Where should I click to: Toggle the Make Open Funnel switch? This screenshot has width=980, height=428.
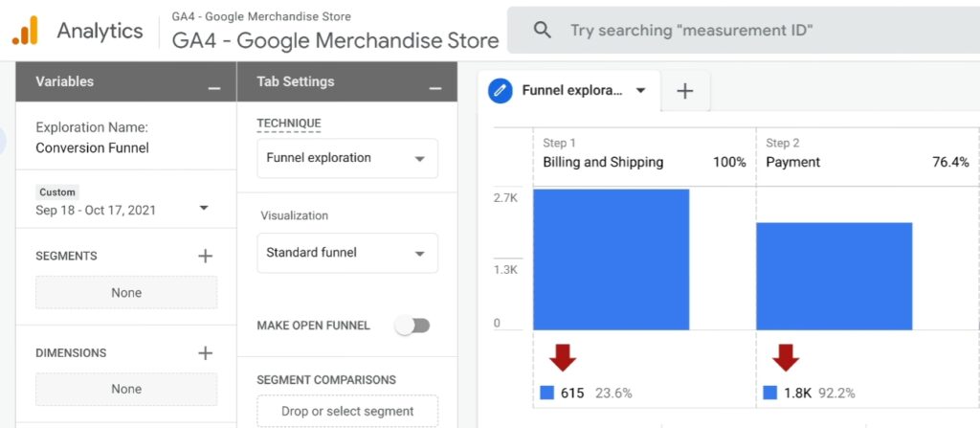[x=413, y=326]
